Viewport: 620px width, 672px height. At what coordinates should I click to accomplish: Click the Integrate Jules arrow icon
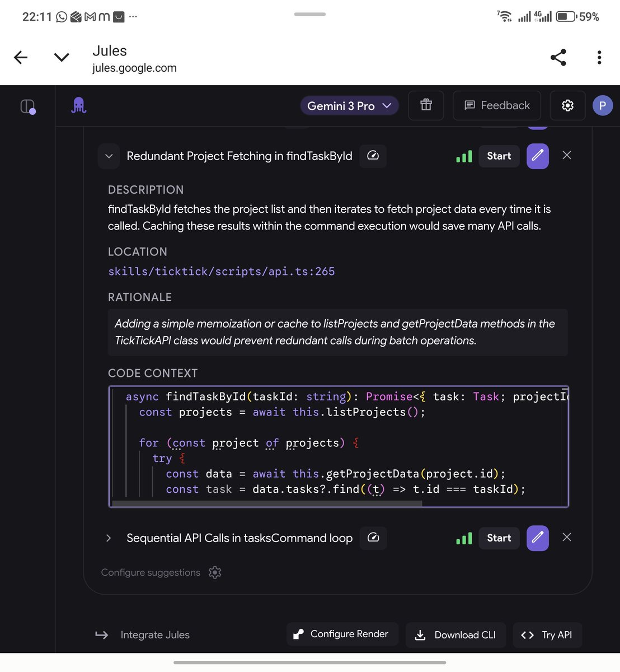click(x=102, y=635)
